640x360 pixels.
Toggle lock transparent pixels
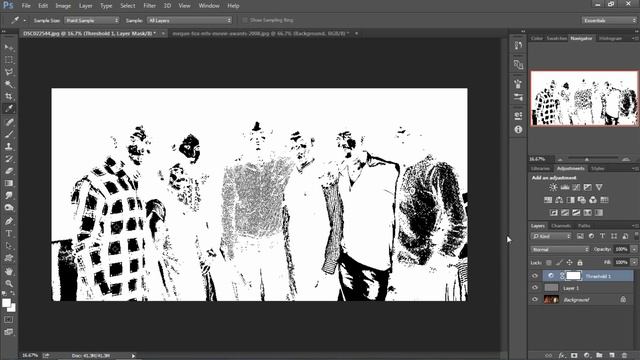tap(549, 262)
